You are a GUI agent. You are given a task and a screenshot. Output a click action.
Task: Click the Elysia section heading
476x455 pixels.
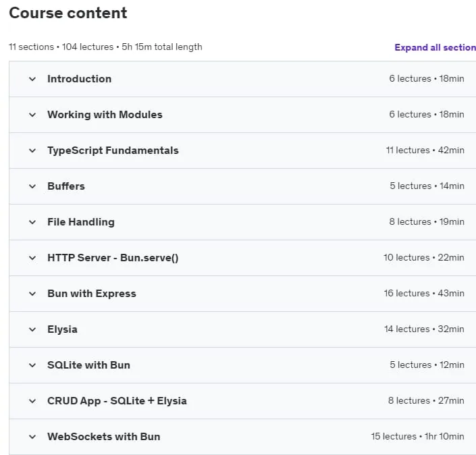pyautogui.click(x=62, y=329)
